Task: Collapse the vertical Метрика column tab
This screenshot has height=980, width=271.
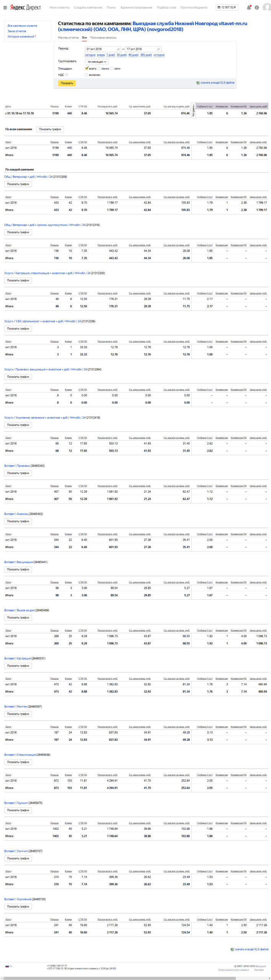Action: tap(194, 110)
